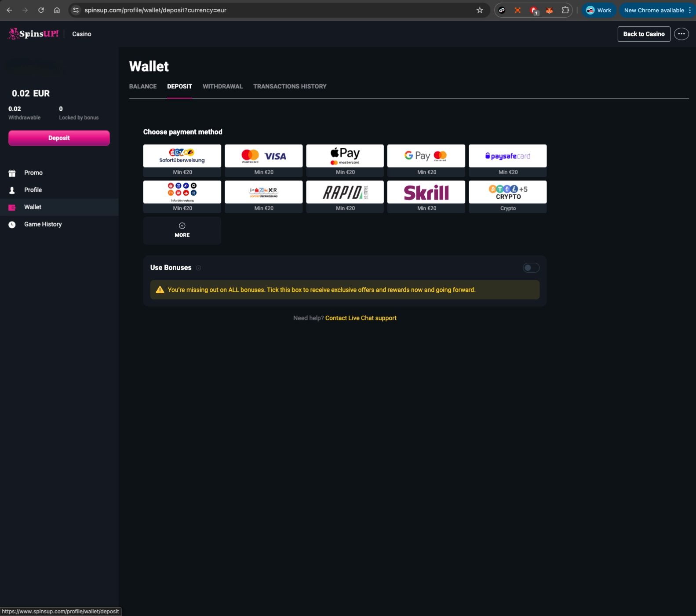
Task: Click the orange fox extension icon
Action: tap(550, 10)
